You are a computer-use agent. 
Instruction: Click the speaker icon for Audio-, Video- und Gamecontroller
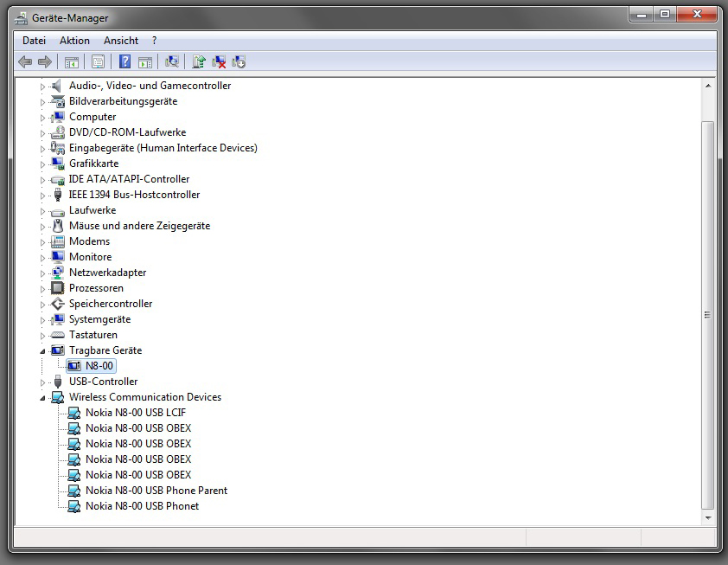tap(57, 86)
